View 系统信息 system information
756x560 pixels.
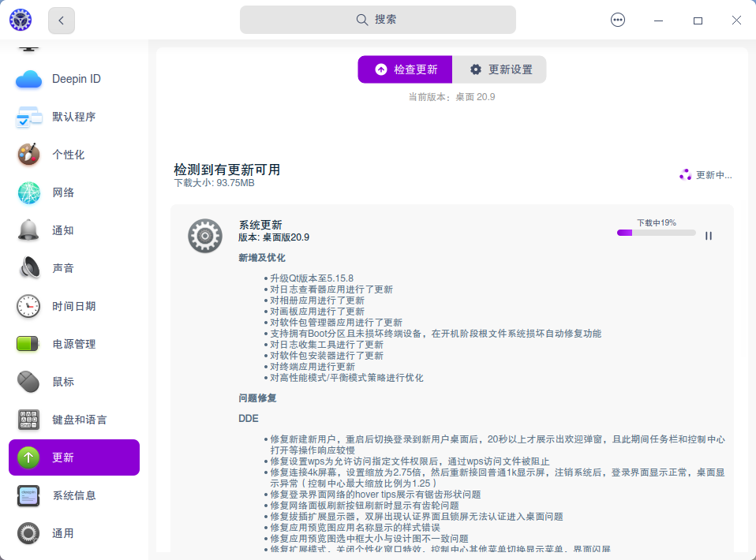coord(75,495)
